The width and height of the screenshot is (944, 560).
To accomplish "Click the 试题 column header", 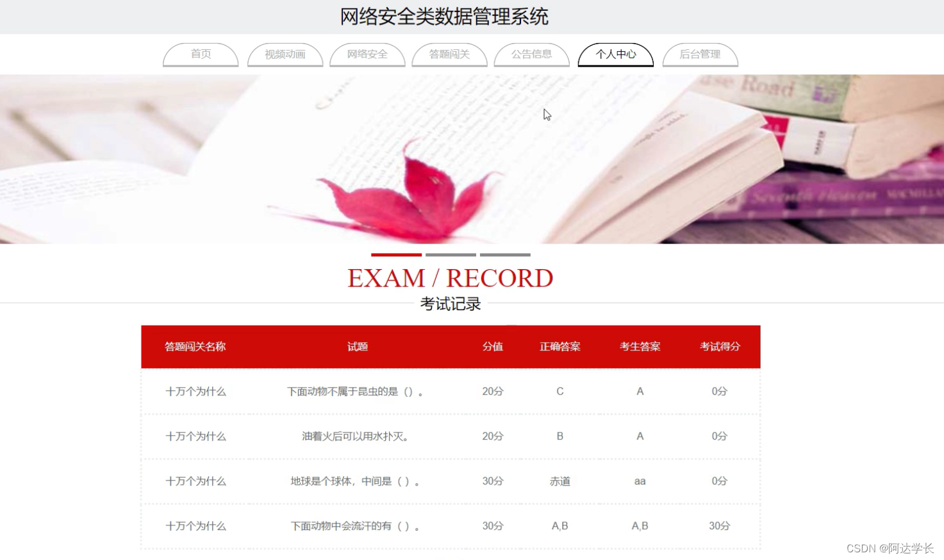I will [356, 347].
